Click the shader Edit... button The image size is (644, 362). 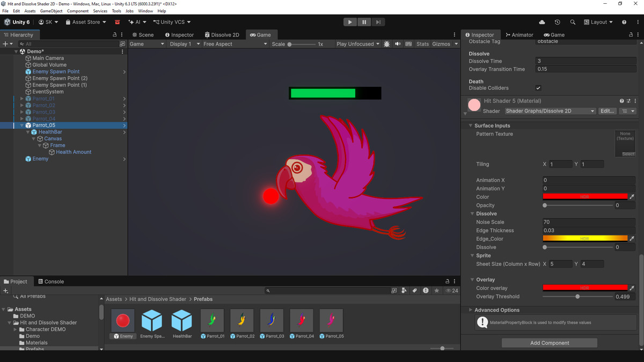coord(607,111)
